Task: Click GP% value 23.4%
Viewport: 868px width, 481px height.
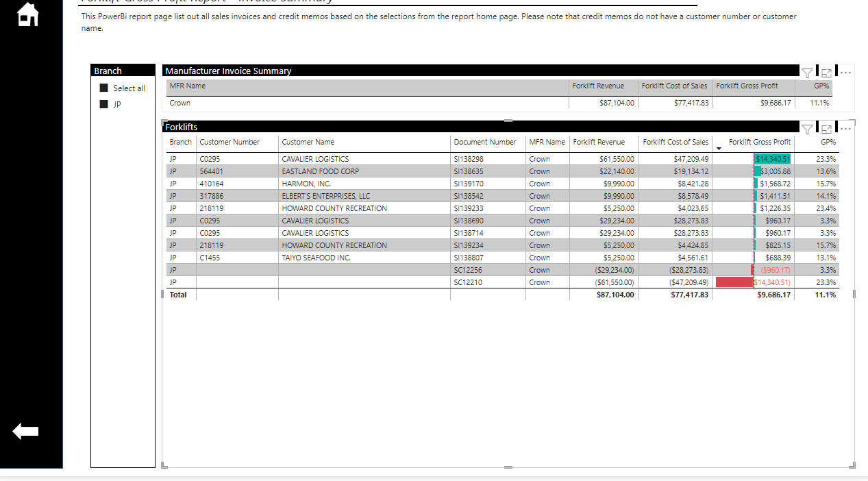Action: coord(826,208)
